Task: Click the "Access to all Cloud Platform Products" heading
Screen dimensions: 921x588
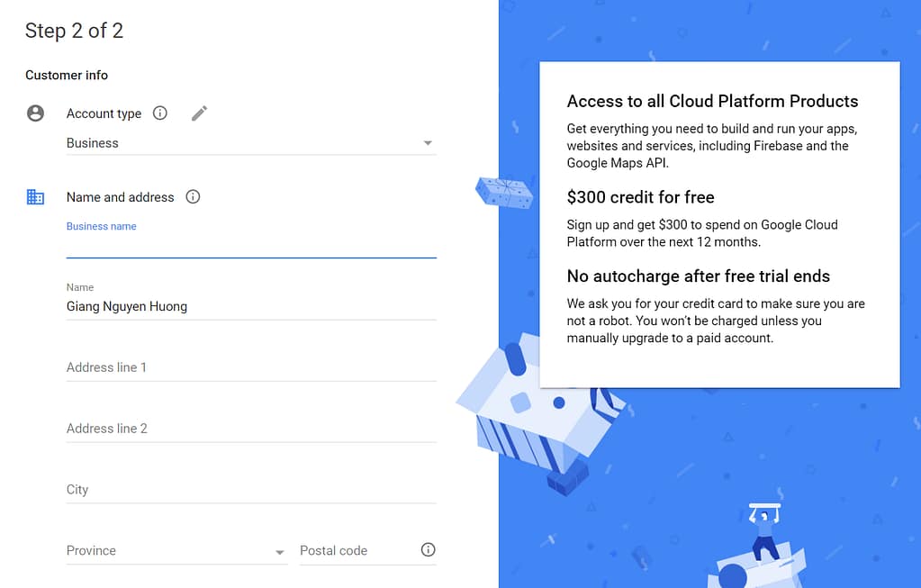Action: (712, 101)
